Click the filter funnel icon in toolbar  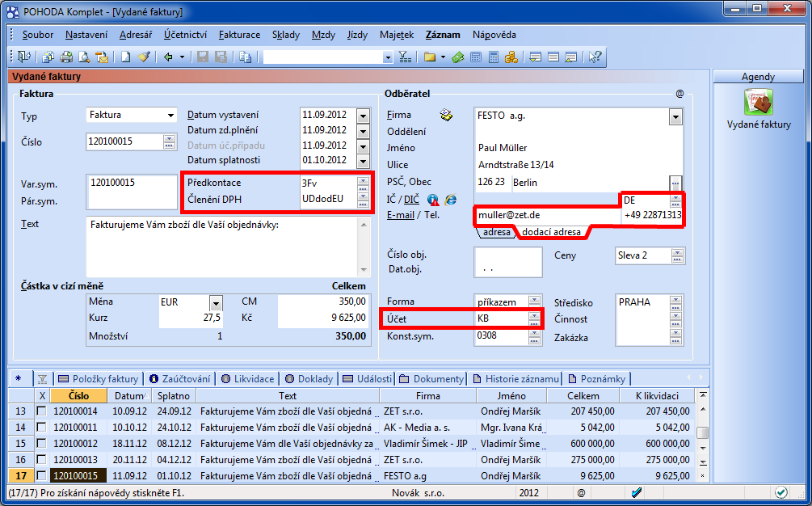click(405, 57)
